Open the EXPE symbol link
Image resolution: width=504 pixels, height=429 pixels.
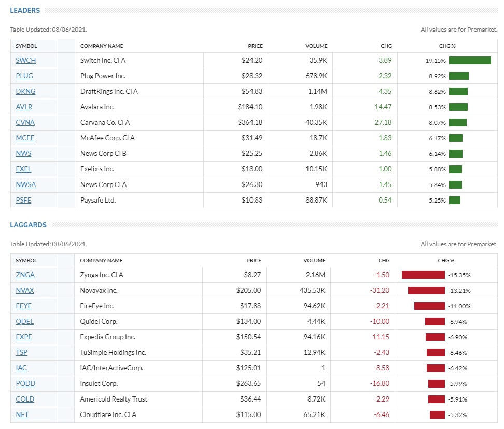[x=24, y=337]
